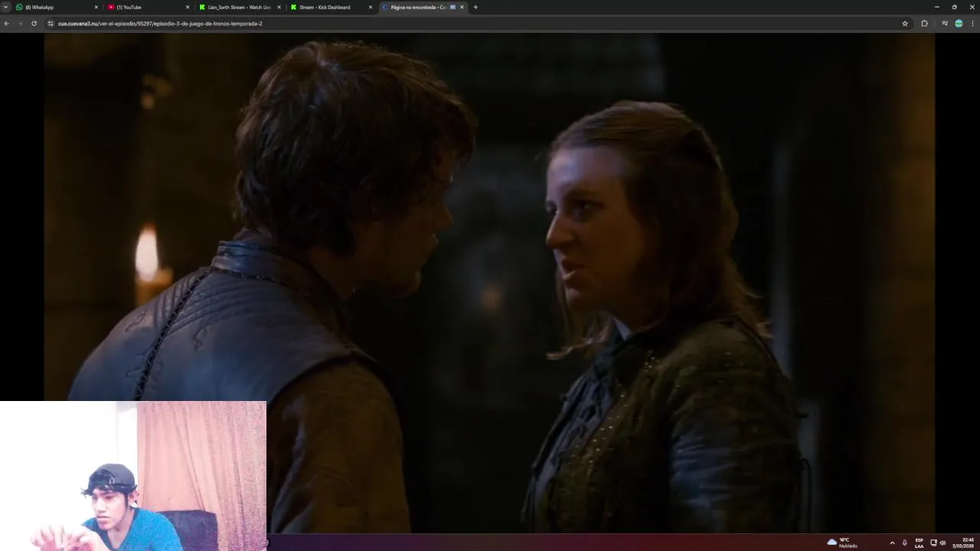The height and width of the screenshot is (551, 980).
Task: Open the Chrome profile avatar
Action: pos(959,23)
